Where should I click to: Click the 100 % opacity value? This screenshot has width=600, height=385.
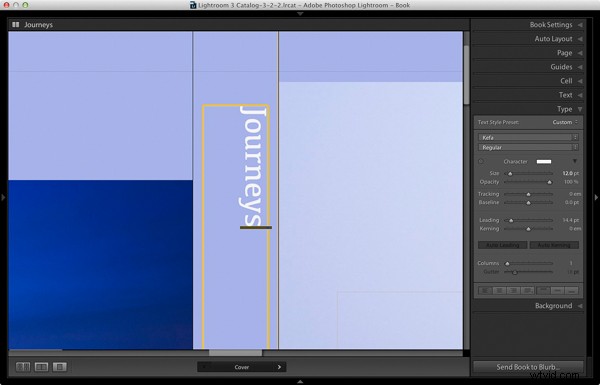pyautogui.click(x=571, y=182)
